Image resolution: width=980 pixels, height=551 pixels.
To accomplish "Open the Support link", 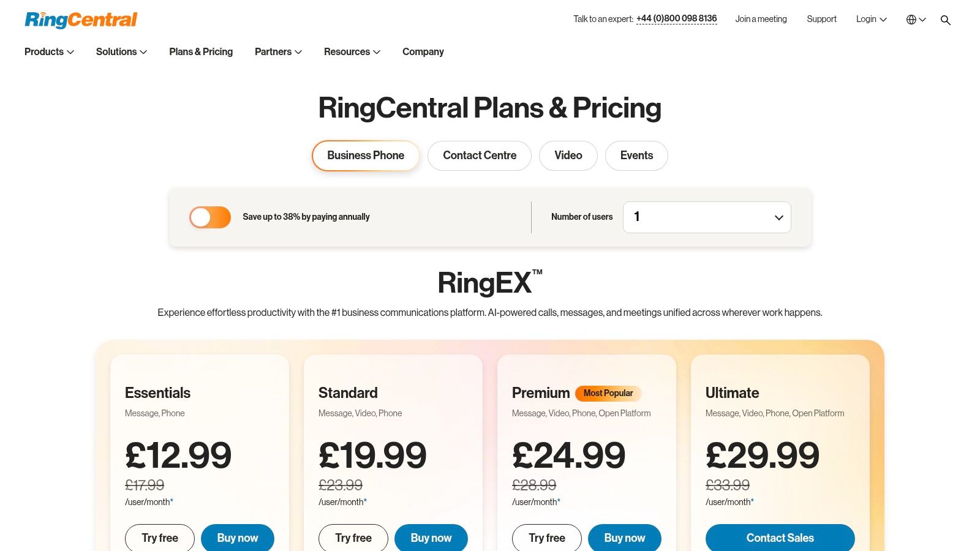I will pyautogui.click(x=821, y=20).
